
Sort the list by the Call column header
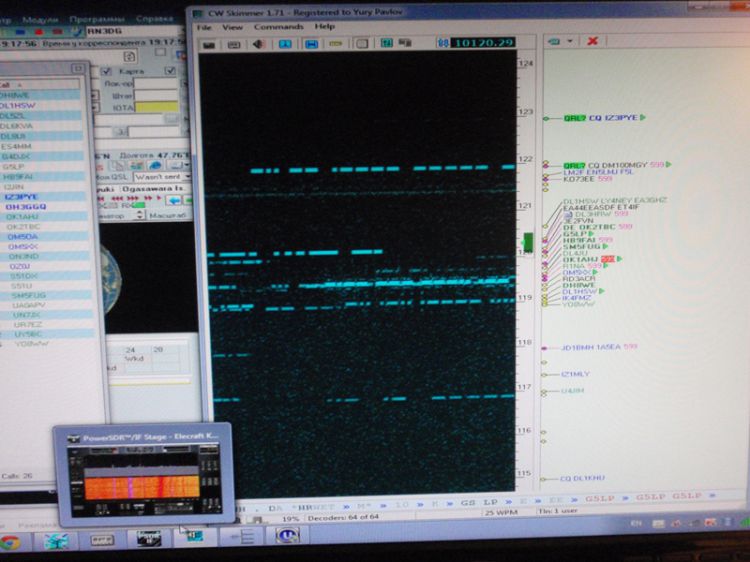40,84
